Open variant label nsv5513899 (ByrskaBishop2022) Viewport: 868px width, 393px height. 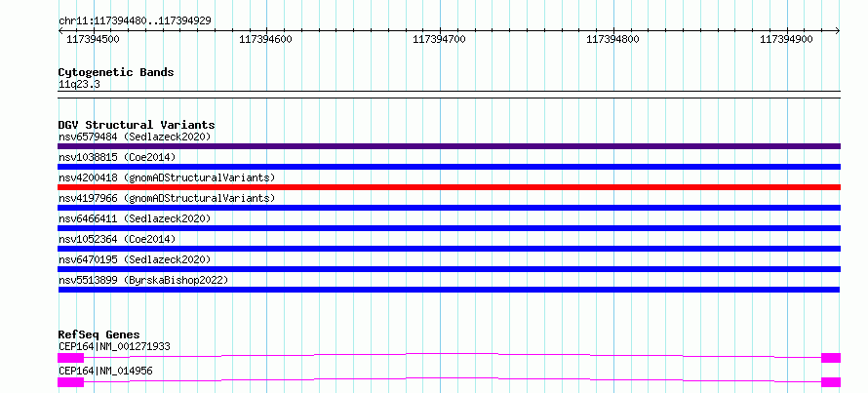point(143,280)
